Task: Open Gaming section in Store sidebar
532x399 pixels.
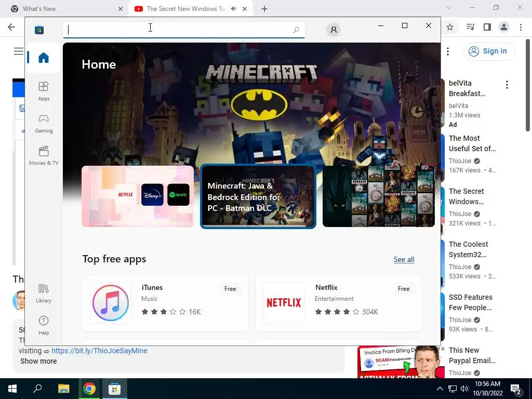Action: [x=44, y=124]
